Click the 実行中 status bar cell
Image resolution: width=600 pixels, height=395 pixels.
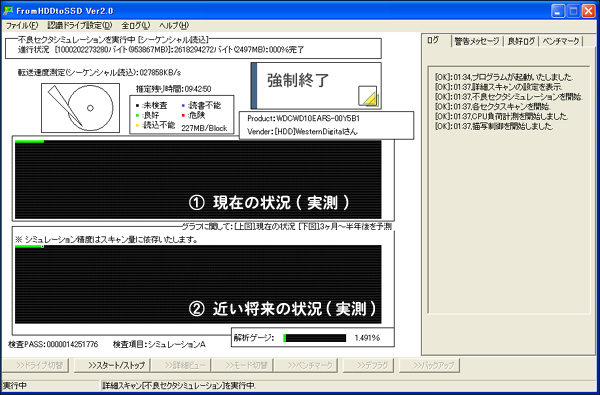tap(50, 385)
